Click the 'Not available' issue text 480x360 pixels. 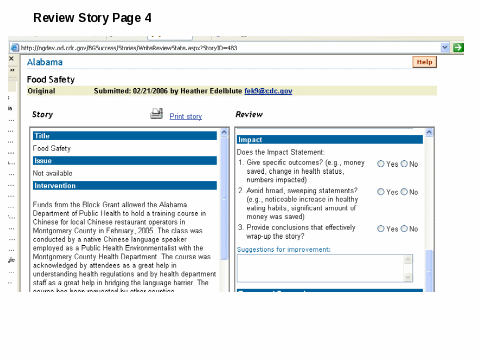(52, 173)
